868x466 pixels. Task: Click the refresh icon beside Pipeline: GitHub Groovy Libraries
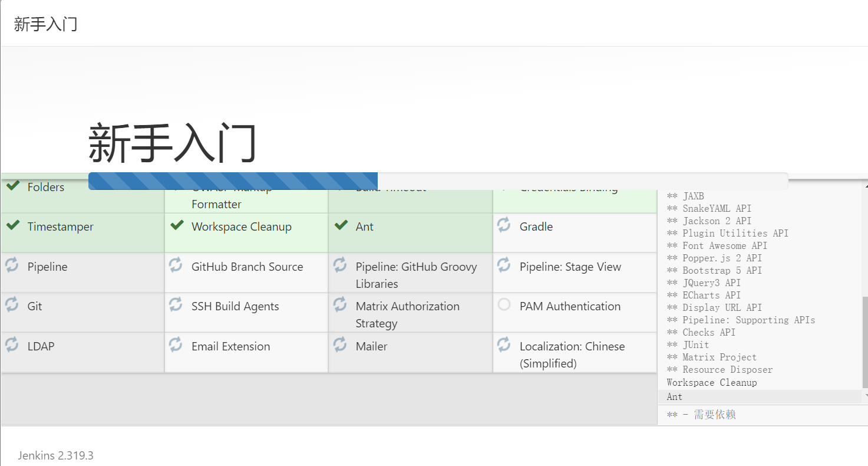(340, 265)
